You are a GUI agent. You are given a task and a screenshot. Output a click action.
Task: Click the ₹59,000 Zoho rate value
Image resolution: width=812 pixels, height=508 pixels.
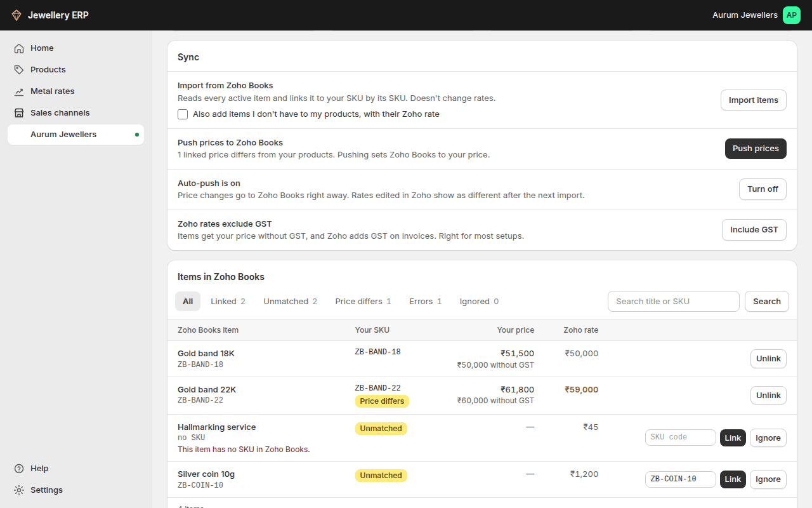tap(582, 390)
